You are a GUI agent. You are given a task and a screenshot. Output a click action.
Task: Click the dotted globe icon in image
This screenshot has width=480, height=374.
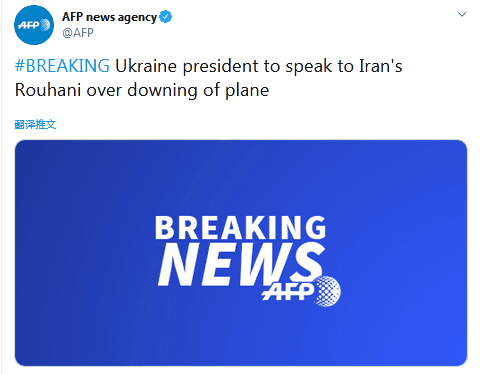pyautogui.click(x=327, y=291)
